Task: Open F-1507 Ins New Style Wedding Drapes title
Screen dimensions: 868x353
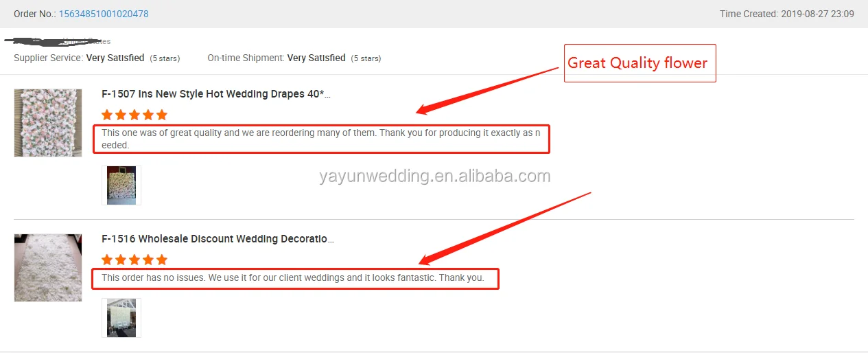Action: [x=216, y=94]
